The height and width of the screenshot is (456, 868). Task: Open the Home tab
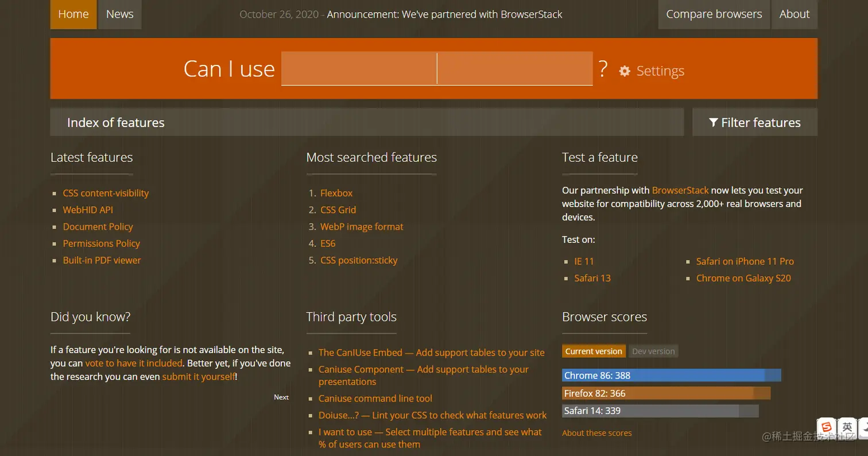coord(73,14)
